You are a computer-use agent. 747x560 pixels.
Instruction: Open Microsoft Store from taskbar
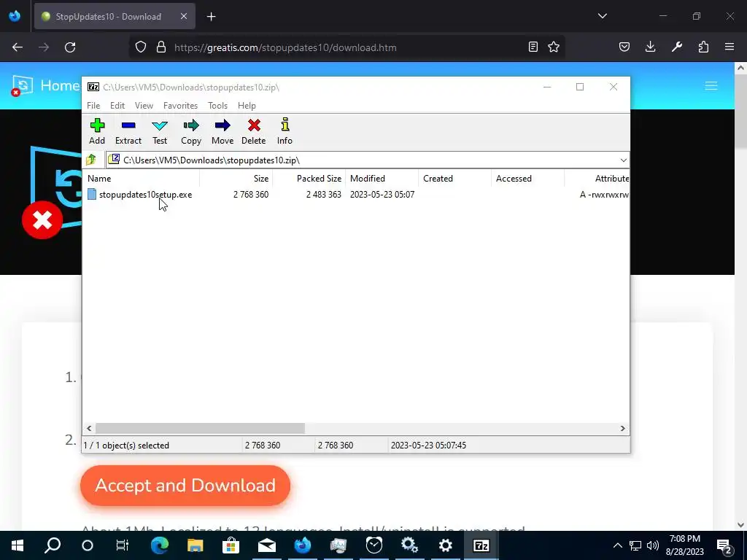click(231, 545)
